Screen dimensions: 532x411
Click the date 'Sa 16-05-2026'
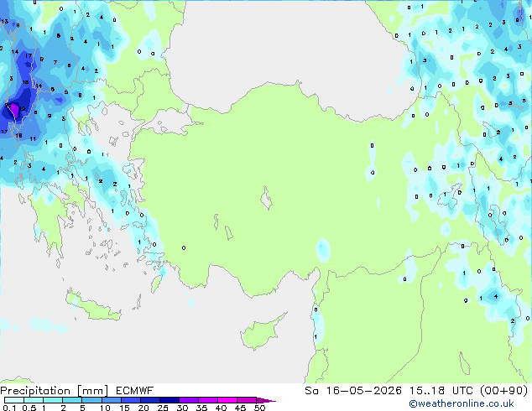click(353, 391)
